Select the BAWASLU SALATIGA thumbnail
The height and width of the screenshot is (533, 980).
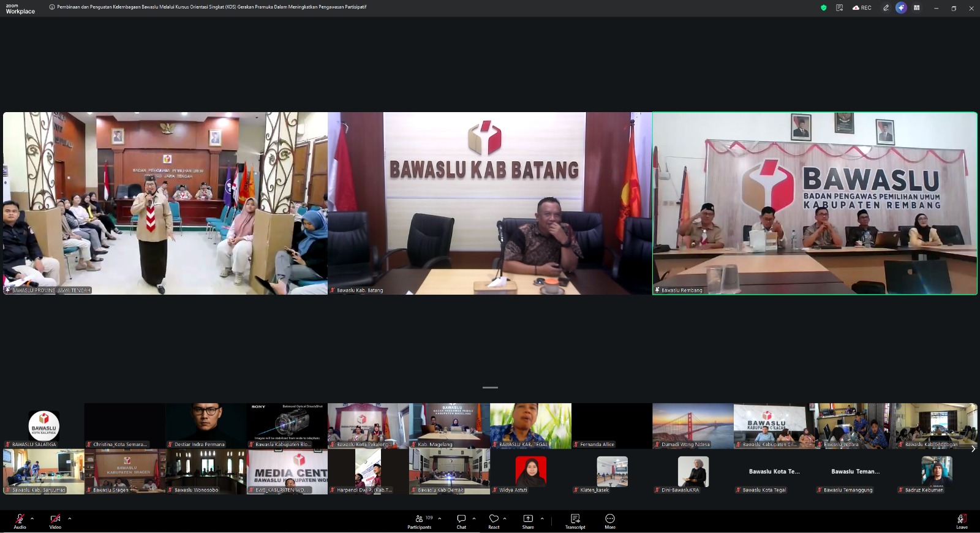[x=43, y=426]
